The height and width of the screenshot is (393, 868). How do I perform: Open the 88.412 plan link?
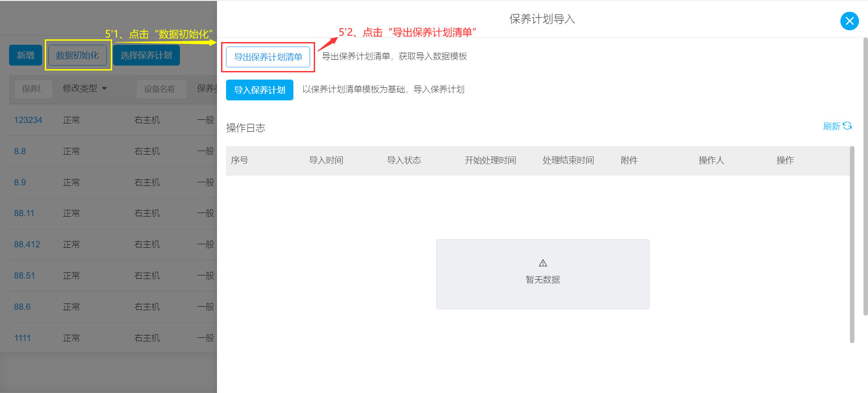coord(27,244)
